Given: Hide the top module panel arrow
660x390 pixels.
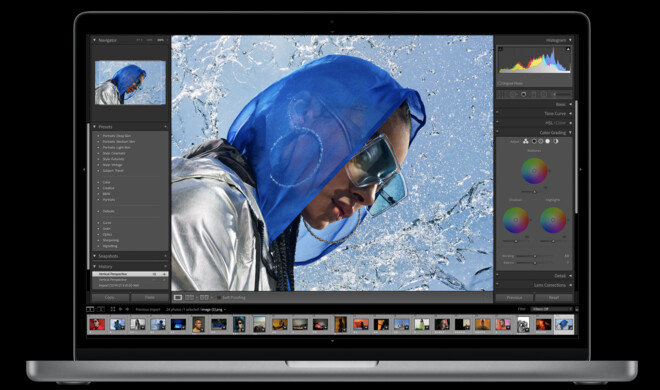Looking at the screenshot, I should [x=332, y=32].
